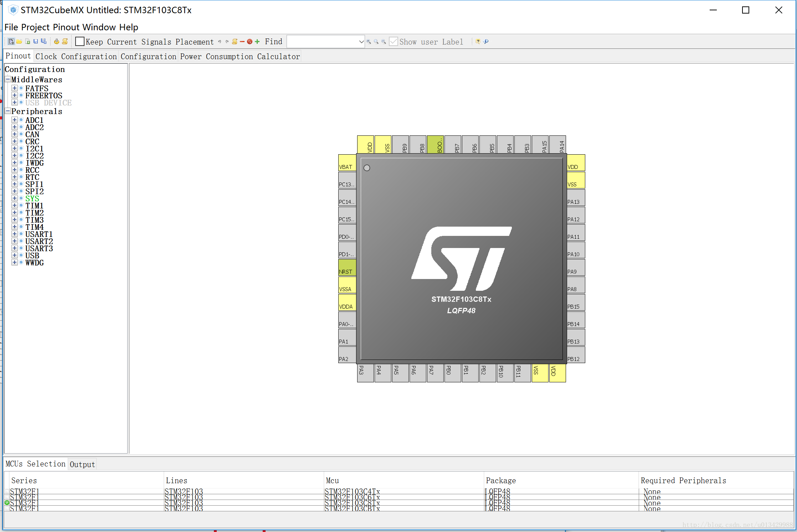Expand the USART1 peripheral node
The width and height of the screenshot is (797, 532).
[15, 234]
